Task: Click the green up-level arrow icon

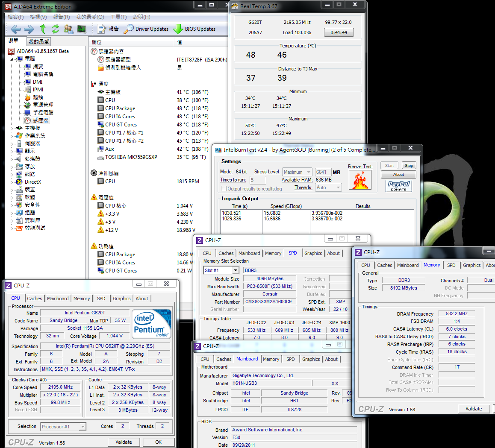Action: coord(43,29)
